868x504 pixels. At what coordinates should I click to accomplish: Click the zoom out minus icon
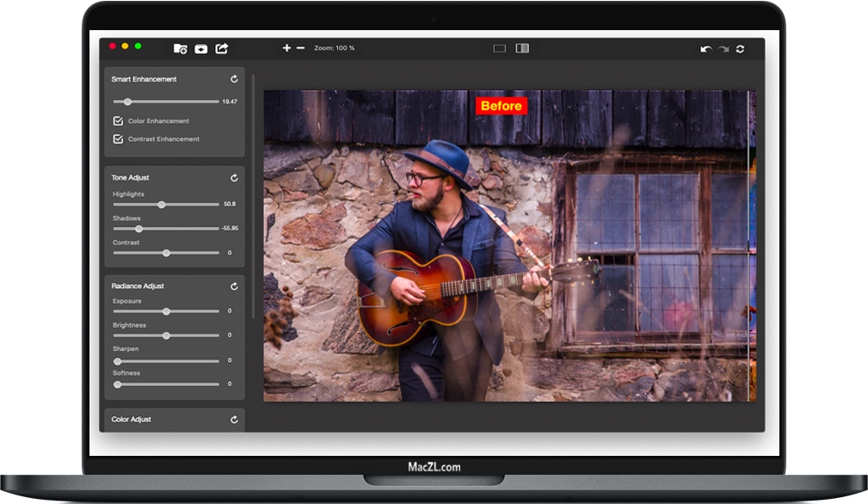click(300, 48)
